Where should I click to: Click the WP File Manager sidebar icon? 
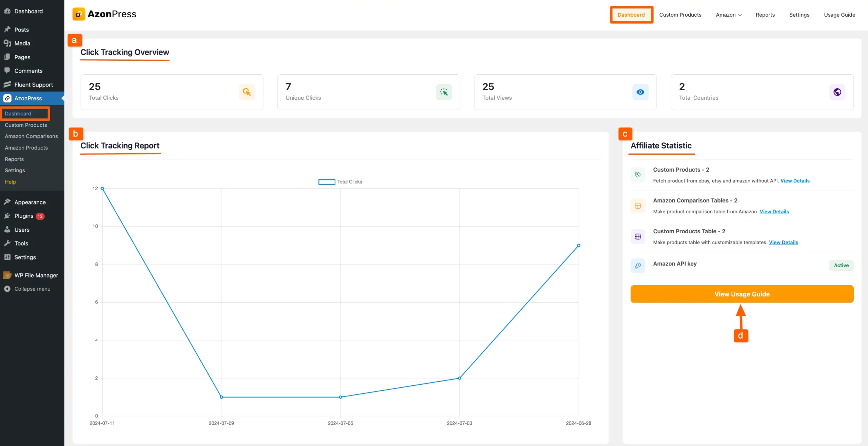[x=7, y=275]
